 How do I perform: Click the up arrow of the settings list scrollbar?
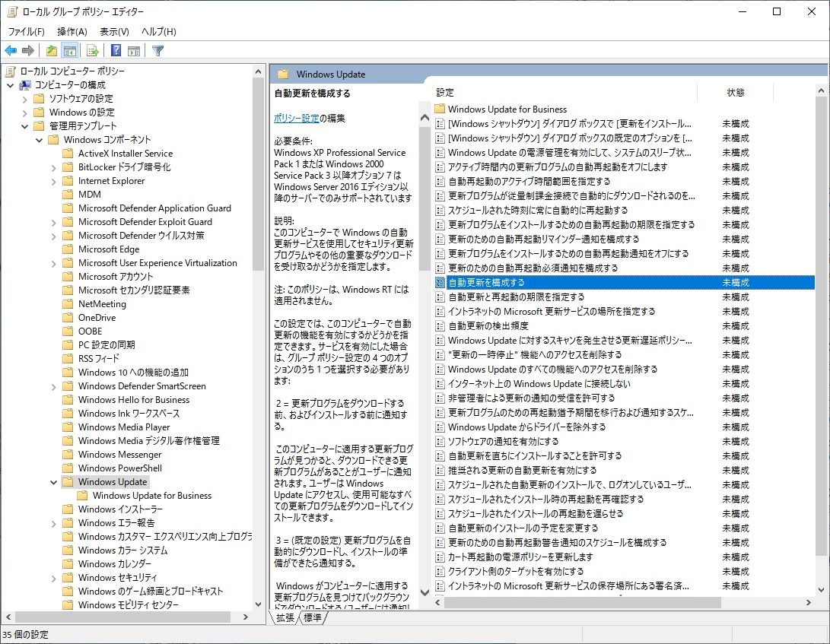821,91
